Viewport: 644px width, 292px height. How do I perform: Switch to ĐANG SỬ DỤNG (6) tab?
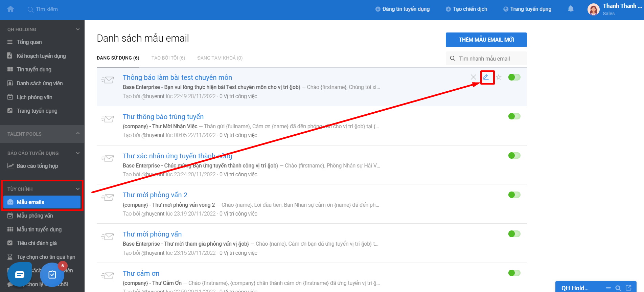pos(118,58)
